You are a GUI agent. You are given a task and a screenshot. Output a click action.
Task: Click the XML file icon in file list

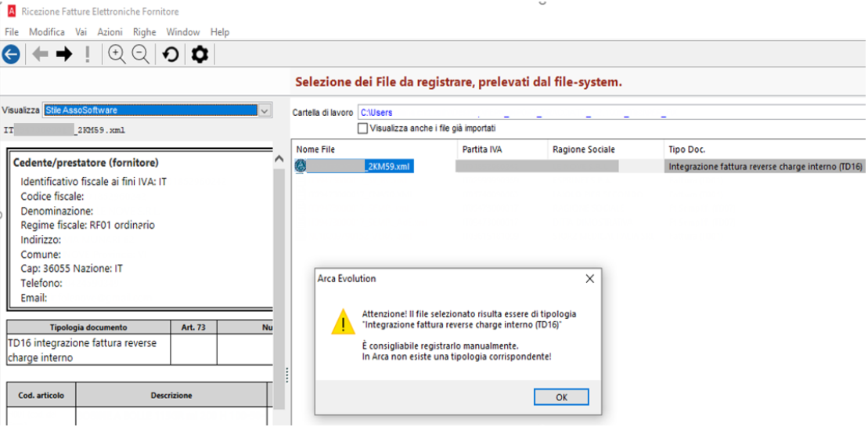301,165
